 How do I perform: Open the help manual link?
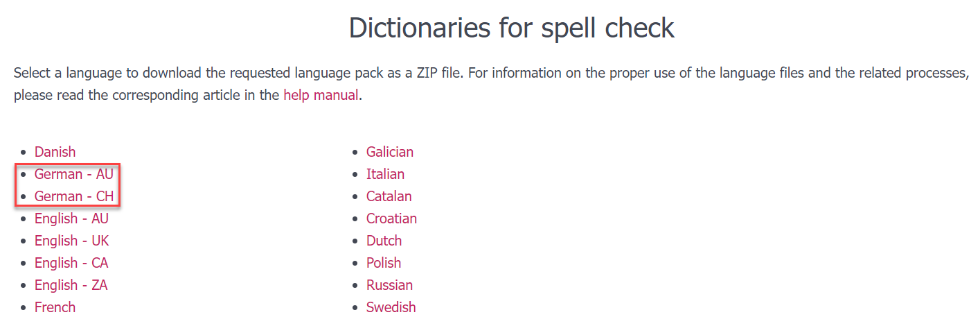pos(321,95)
